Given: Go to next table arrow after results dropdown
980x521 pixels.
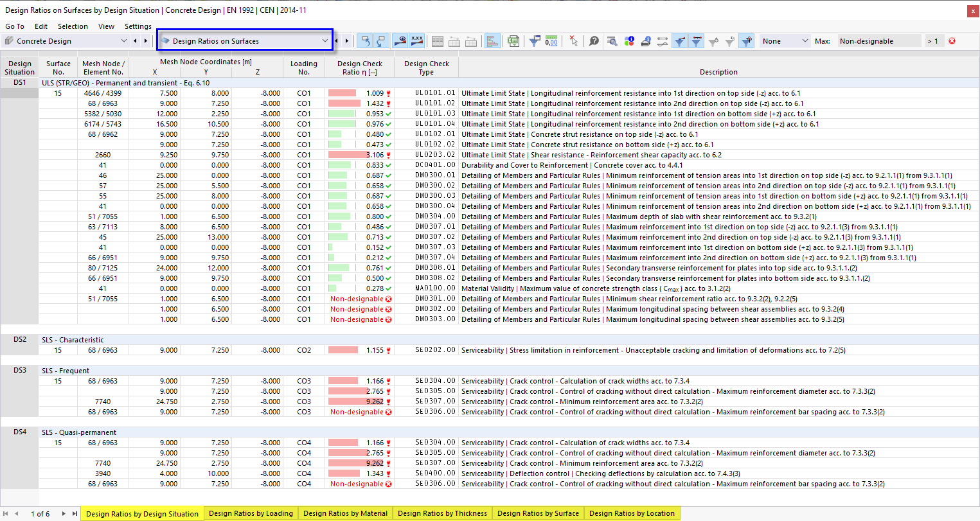Looking at the screenshot, I should point(347,41).
